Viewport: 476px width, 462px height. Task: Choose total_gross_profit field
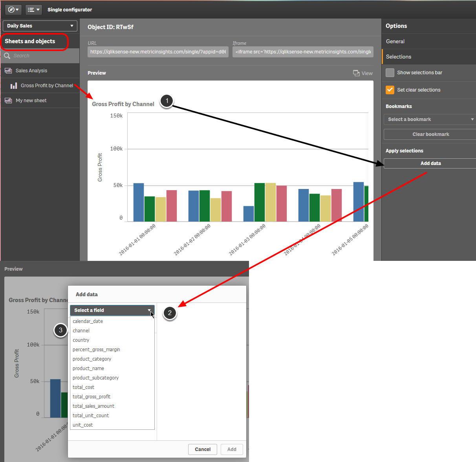(x=112, y=397)
